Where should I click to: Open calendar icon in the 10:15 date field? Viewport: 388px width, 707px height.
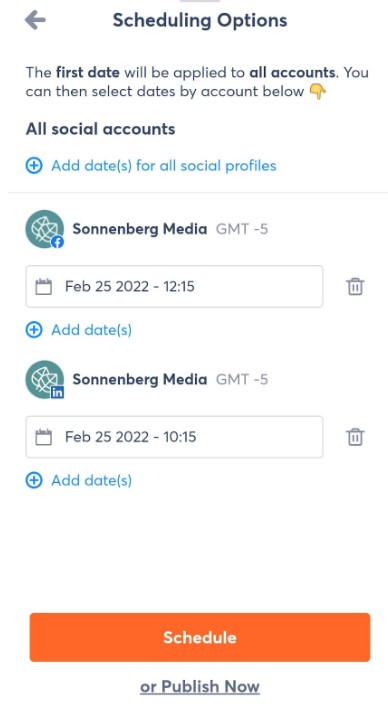[43, 437]
